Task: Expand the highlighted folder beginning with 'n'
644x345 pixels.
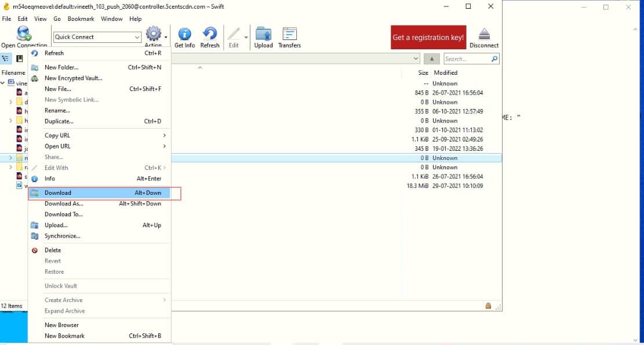Action: click(x=10, y=158)
